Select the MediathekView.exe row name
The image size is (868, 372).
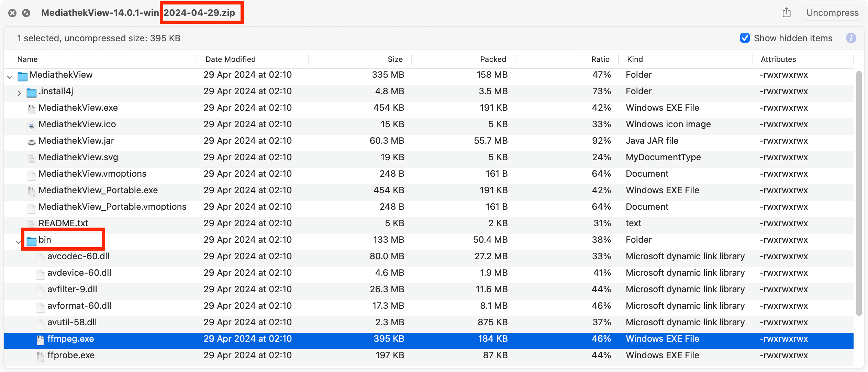click(x=78, y=108)
